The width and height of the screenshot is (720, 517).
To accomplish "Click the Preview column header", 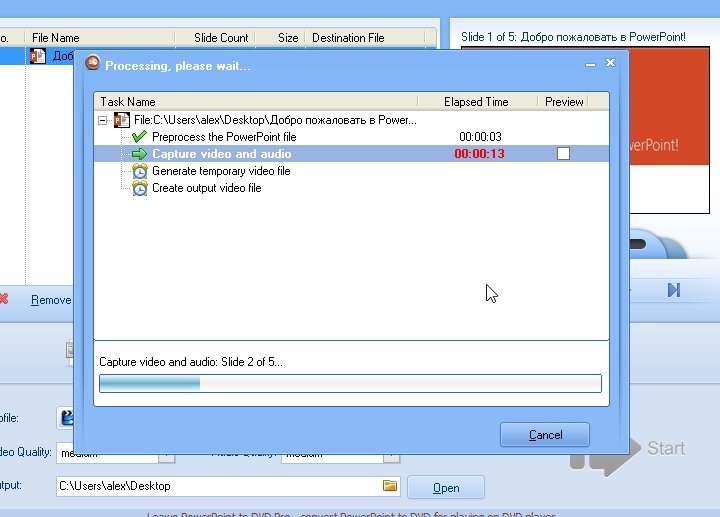I will [564, 101].
